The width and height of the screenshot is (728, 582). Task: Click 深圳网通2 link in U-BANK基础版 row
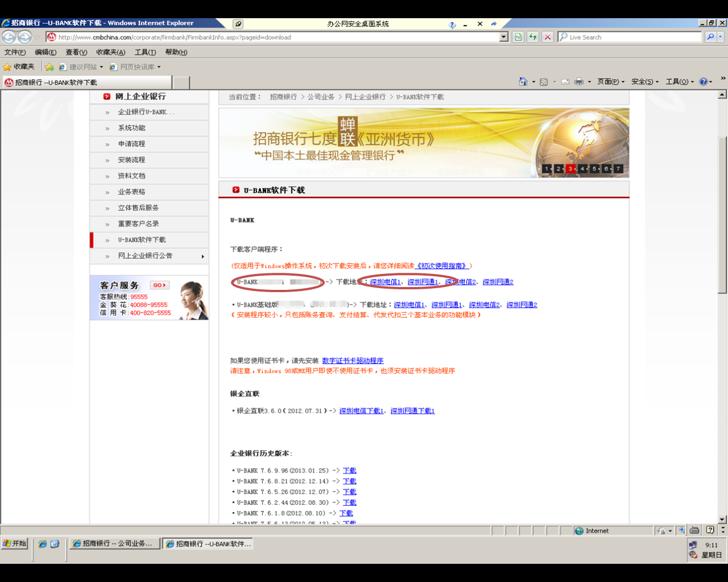(x=522, y=305)
